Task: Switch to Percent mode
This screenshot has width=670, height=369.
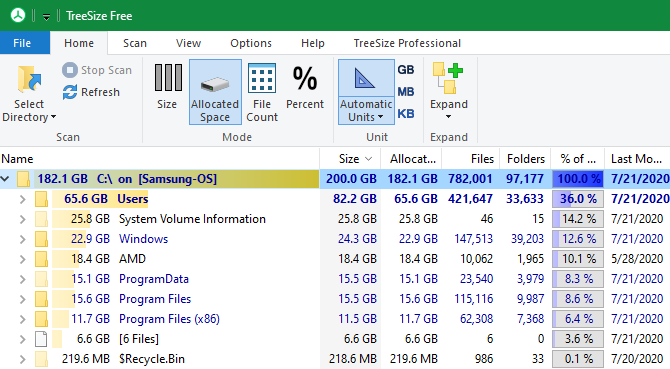Action: [305, 87]
